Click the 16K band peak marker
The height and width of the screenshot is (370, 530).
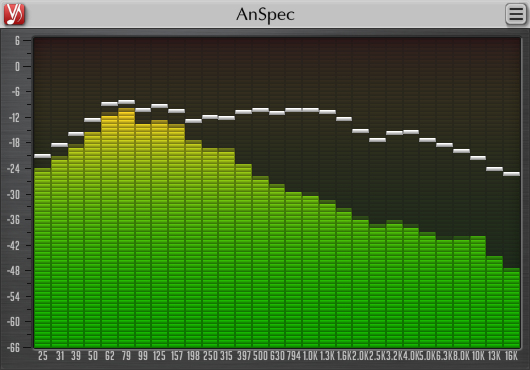click(511, 174)
